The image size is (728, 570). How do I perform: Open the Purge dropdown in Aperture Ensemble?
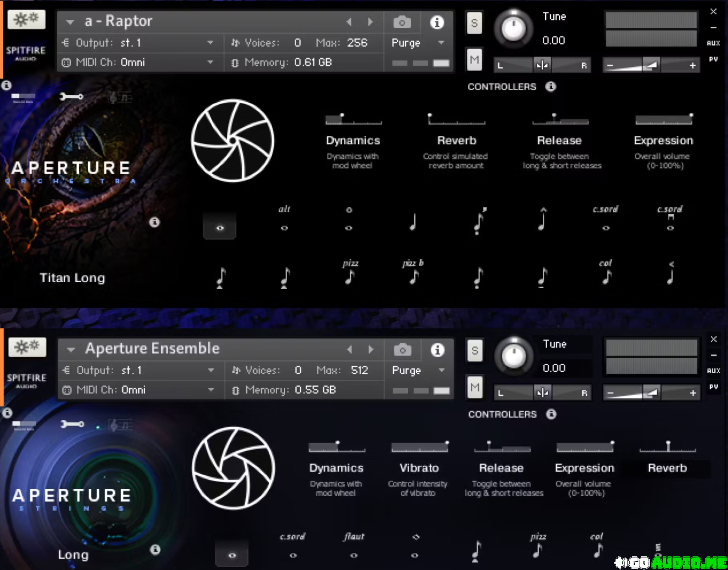point(442,370)
